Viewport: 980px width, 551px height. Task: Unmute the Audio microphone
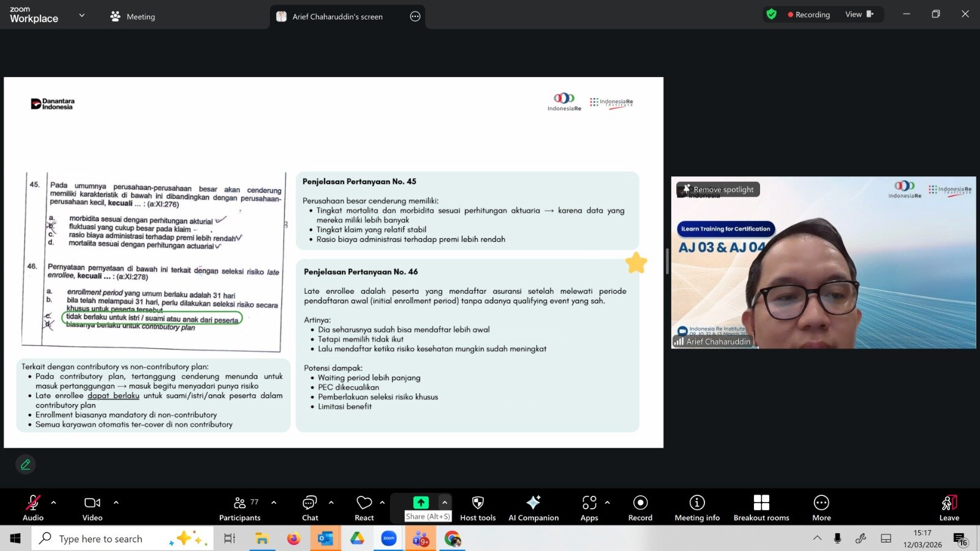tap(33, 508)
